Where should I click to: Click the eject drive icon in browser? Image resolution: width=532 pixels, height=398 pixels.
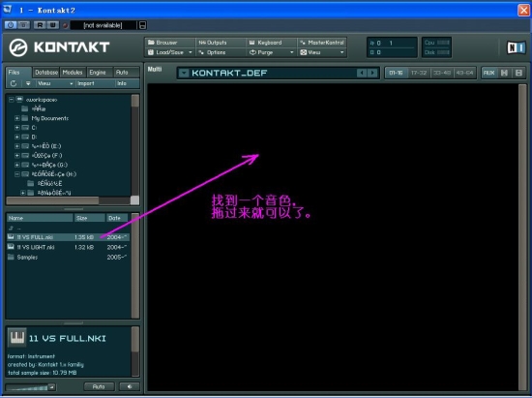28,83
